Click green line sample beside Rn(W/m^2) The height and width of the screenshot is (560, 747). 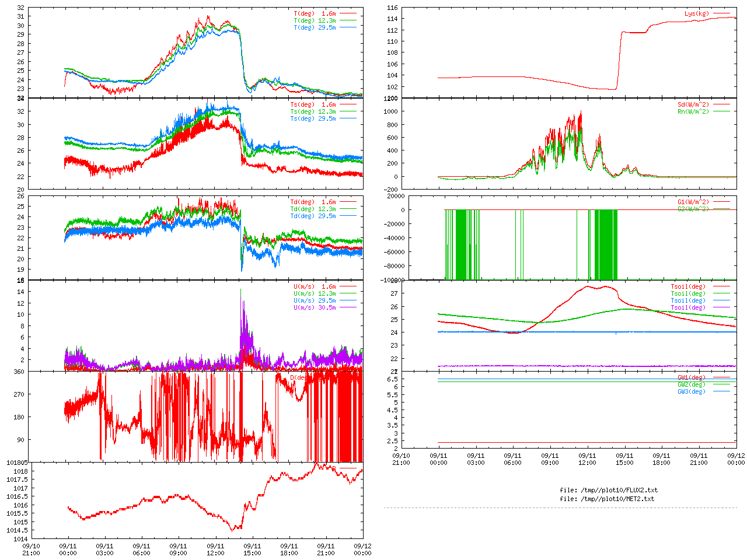click(x=721, y=111)
